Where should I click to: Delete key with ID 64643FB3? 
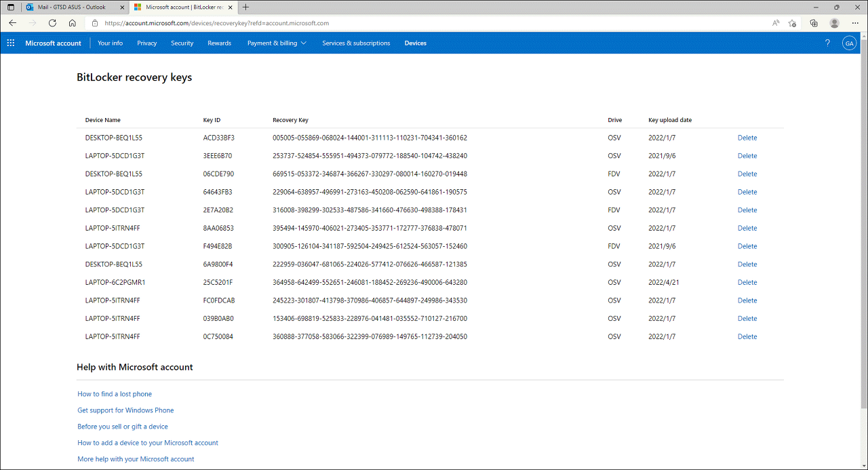click(747, 192)
